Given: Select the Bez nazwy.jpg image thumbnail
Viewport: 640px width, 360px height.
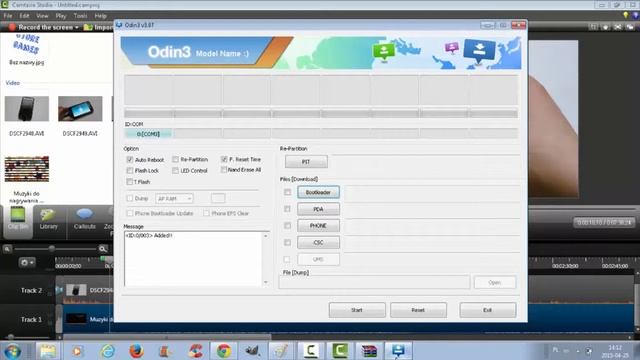Looking at the screenshot, I should [26, 45].
